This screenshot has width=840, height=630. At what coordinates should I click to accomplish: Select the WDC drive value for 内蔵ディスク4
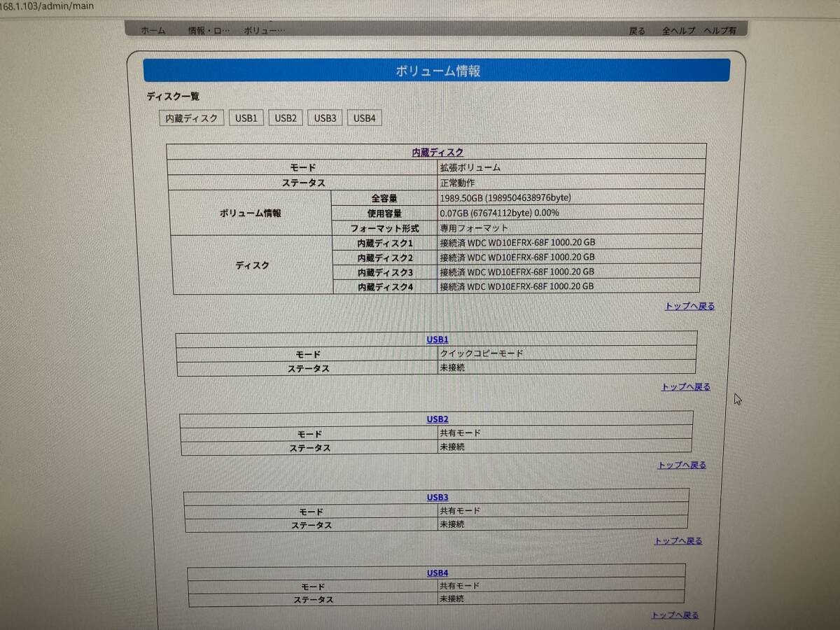tap(517, 286)
